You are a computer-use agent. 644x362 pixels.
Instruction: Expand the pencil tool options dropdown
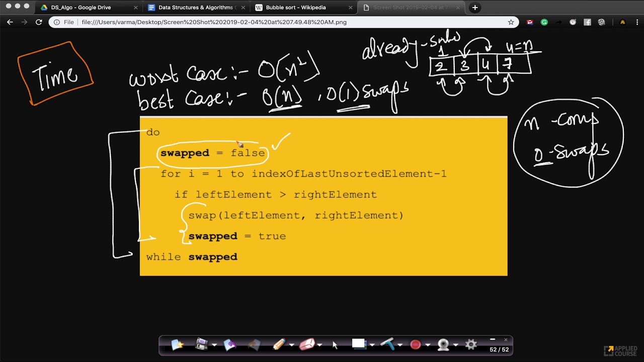pos(292,345)
